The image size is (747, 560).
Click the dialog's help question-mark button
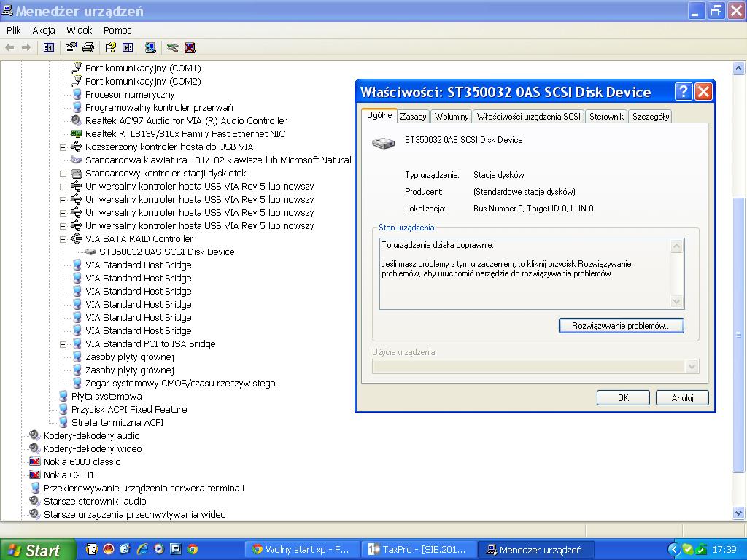pyautogui.click(x=683, y=91)
